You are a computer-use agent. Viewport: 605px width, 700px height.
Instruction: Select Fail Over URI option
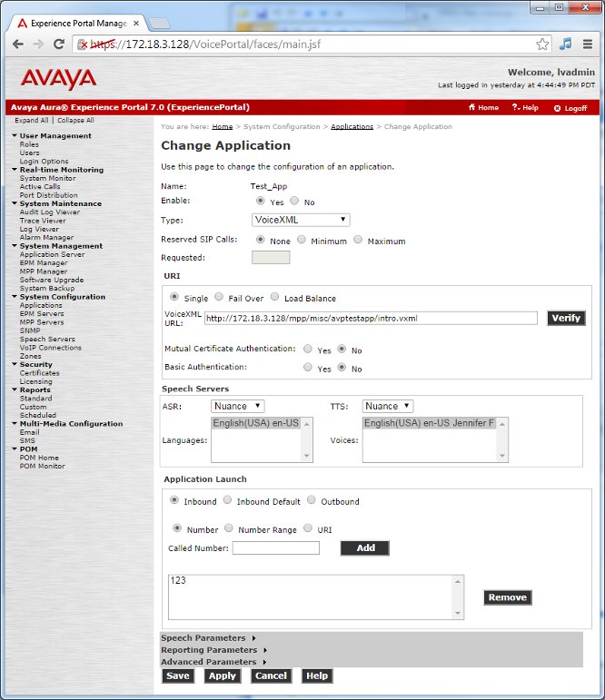(x=219, y=296)
